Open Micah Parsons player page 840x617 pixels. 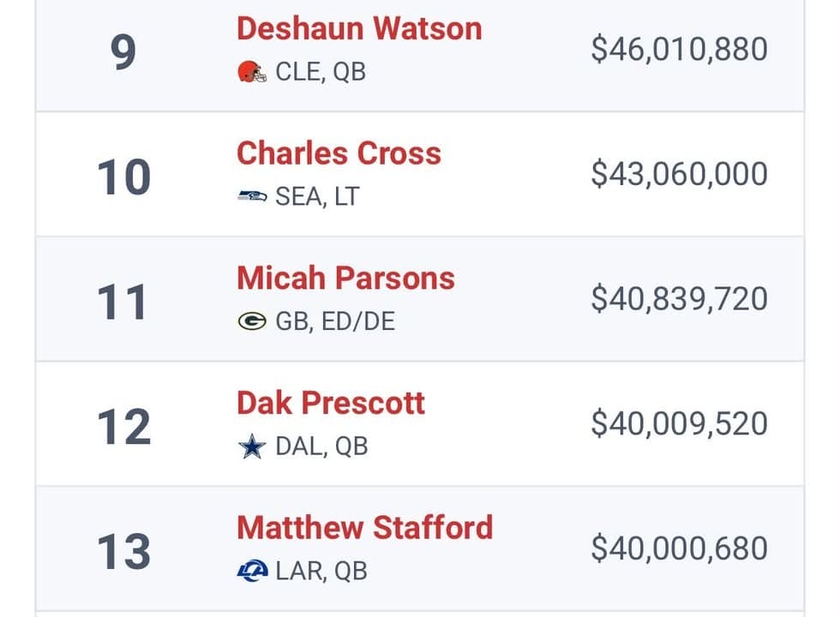pyautogui.click(x=345, y=279)
